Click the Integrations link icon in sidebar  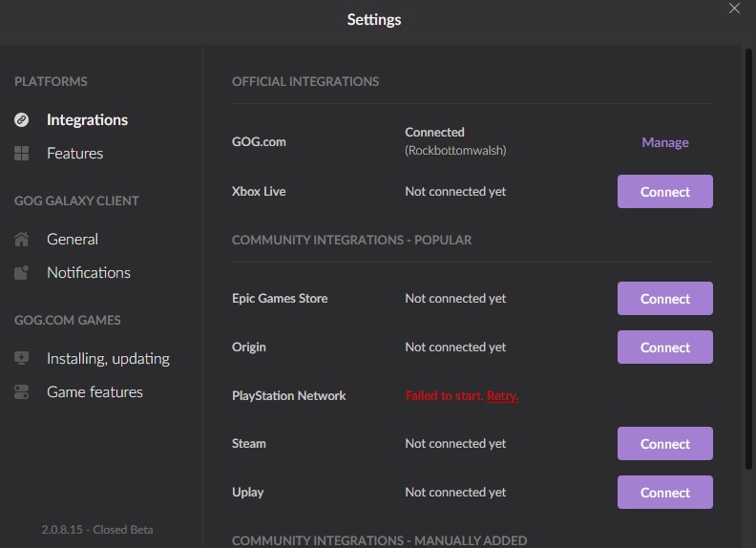[x=21, y=119]
